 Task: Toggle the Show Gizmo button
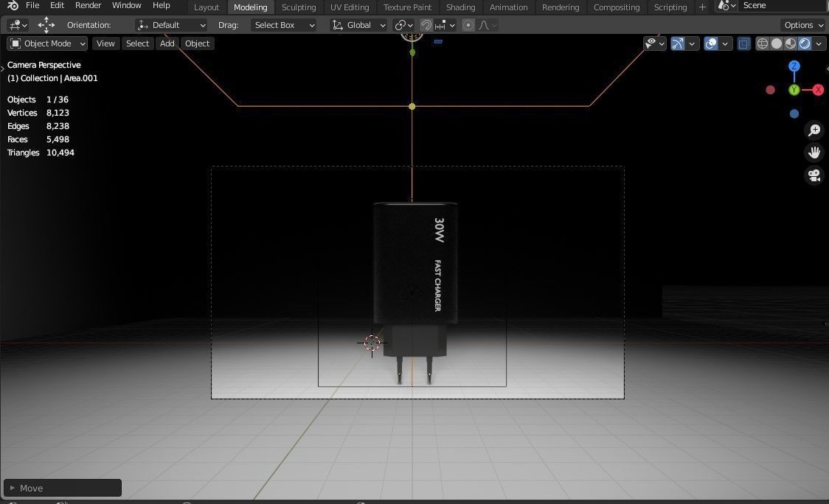(x=676, y=43)
